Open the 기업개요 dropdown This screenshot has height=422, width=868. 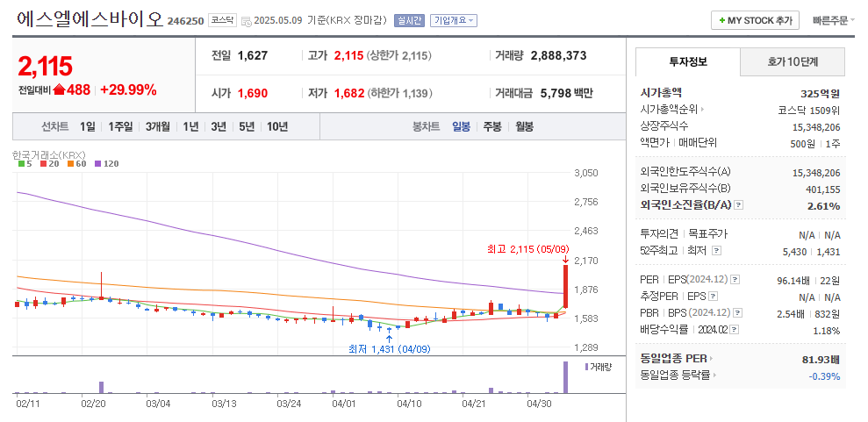pos(454,21)
